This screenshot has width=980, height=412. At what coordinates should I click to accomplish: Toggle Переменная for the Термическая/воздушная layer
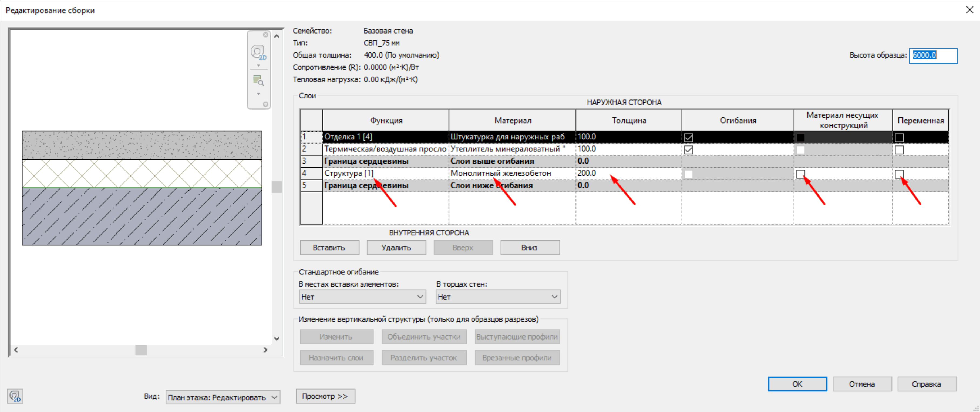tap(899, 150)
